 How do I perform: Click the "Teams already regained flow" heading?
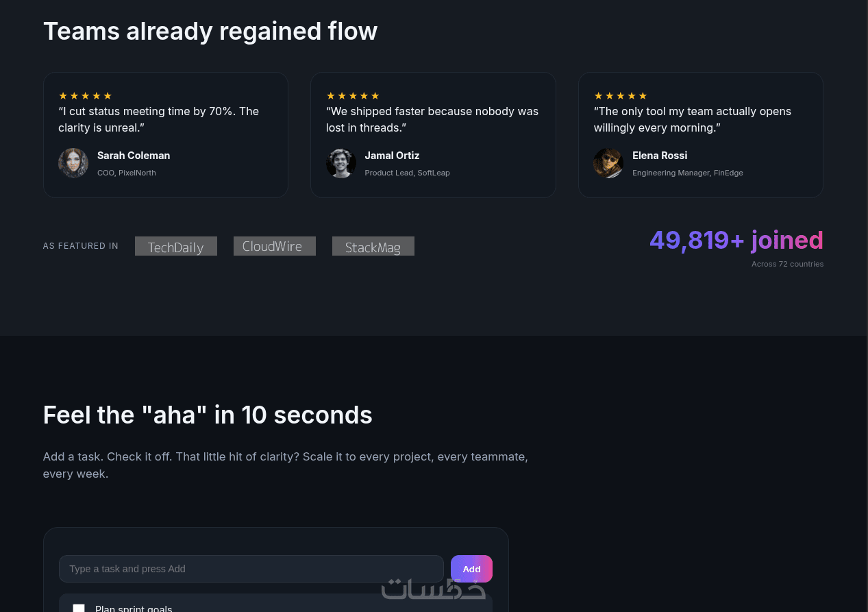click(210, 32)
